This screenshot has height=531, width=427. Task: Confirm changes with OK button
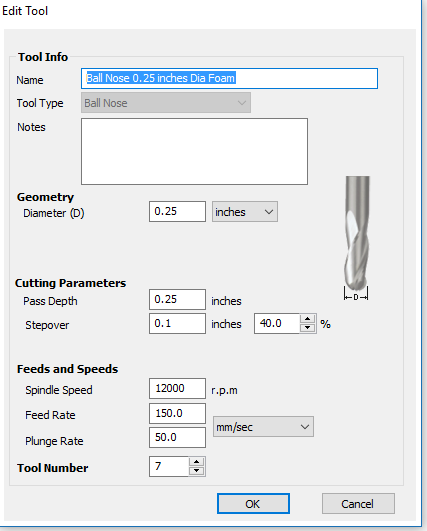pyautogui.click(x=253, y=504)
